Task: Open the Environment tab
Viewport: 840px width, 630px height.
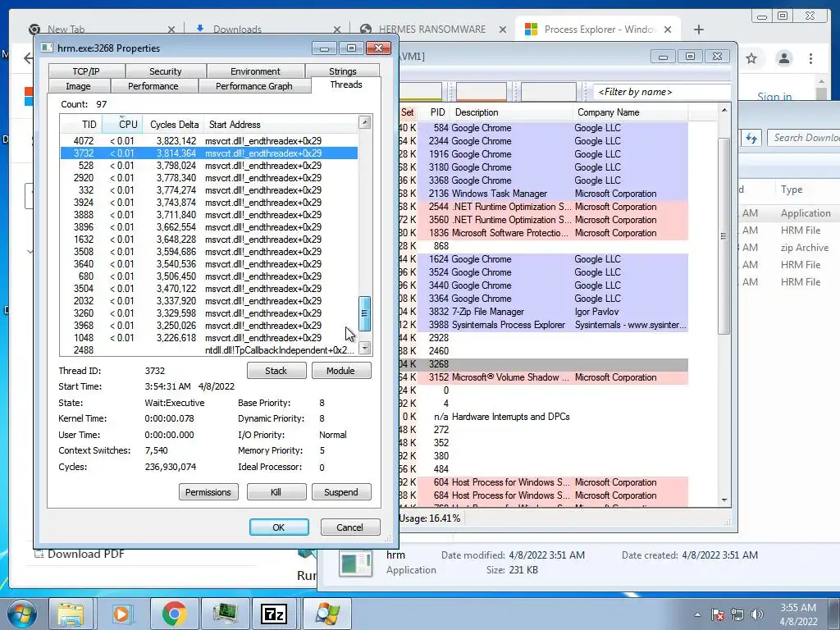Action: pos(255,71)
